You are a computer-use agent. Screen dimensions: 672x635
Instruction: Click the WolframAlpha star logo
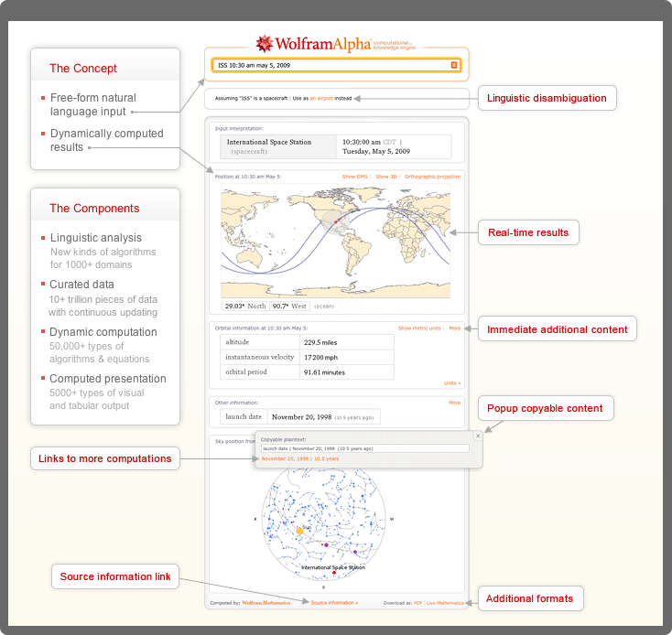pyautogui.click(x=265, y=43)
